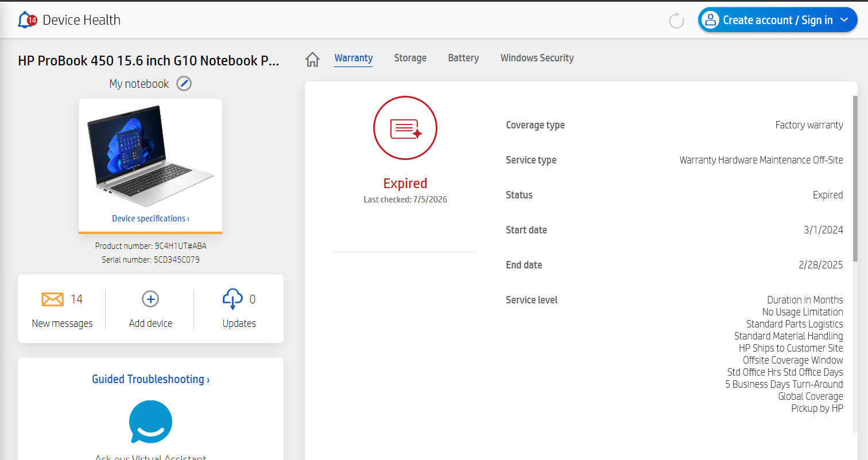
Task: Click the warranty panel vertical scrollbar
Action: tap(855, 178)
